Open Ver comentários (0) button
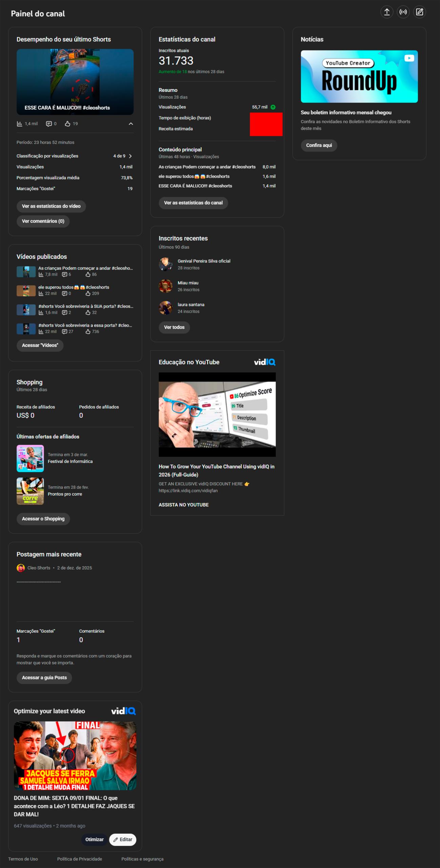440x868 pixels. pyautogui.click(x=43, y=221)
